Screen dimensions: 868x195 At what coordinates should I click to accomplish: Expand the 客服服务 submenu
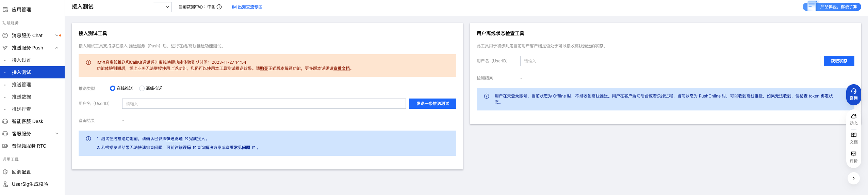[57, 134]
